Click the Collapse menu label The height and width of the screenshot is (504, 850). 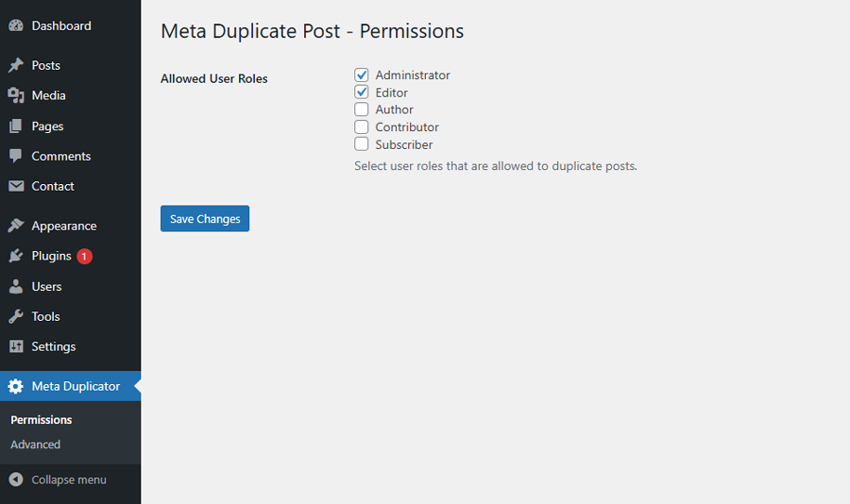click(69, 479)
